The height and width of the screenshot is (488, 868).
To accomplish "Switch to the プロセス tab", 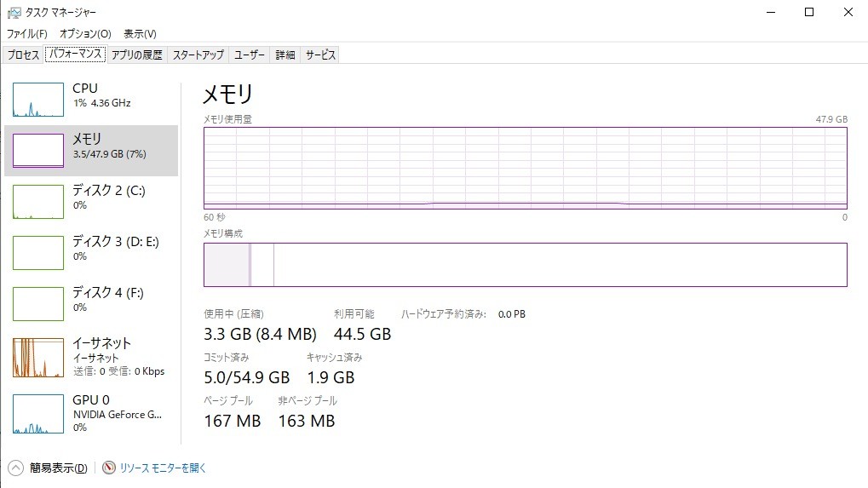I will point(24,55).
